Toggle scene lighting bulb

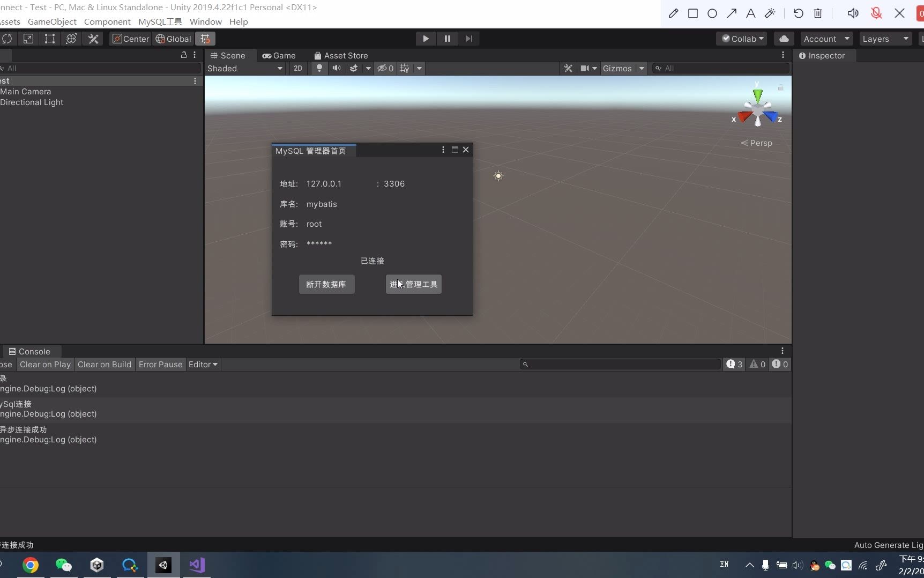click(x=319, y=68)
